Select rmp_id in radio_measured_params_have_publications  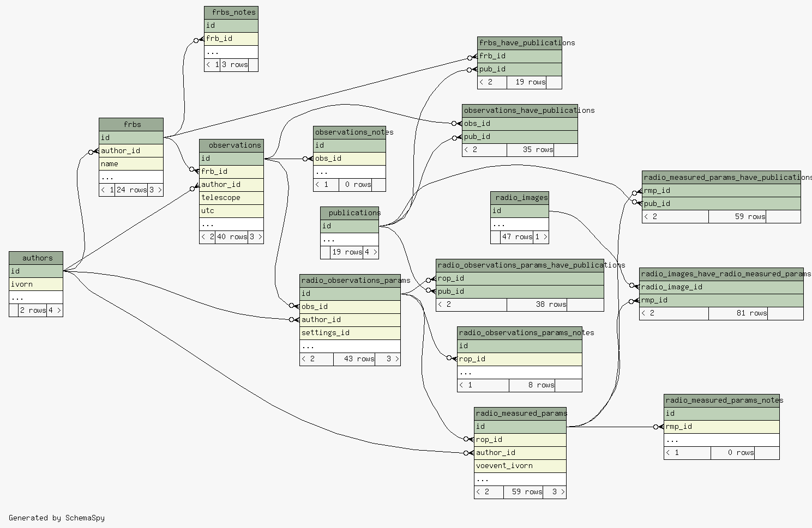coord(721,191)
